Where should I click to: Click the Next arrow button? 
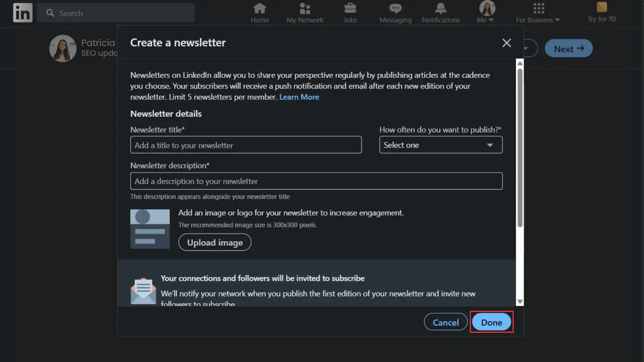568,48
